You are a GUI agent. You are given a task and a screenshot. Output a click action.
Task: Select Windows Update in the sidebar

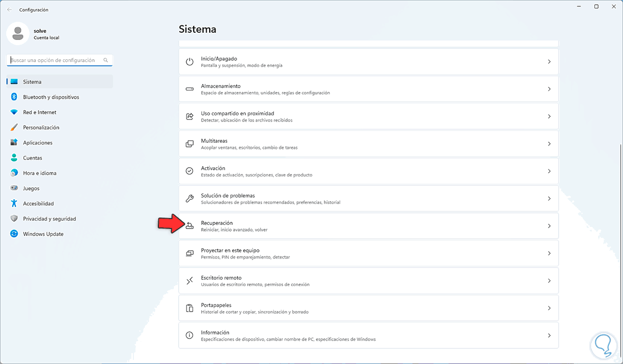tap(43, 234)
